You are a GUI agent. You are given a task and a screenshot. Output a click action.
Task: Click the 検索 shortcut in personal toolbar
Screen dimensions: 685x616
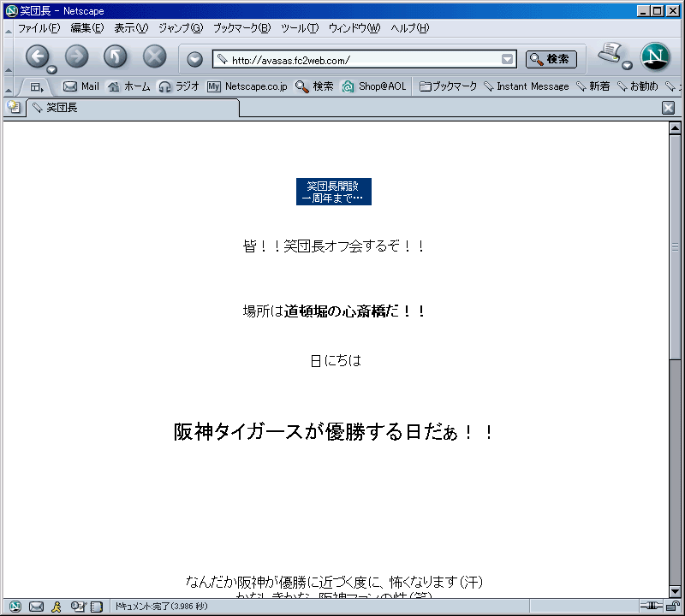pos(314,86)
